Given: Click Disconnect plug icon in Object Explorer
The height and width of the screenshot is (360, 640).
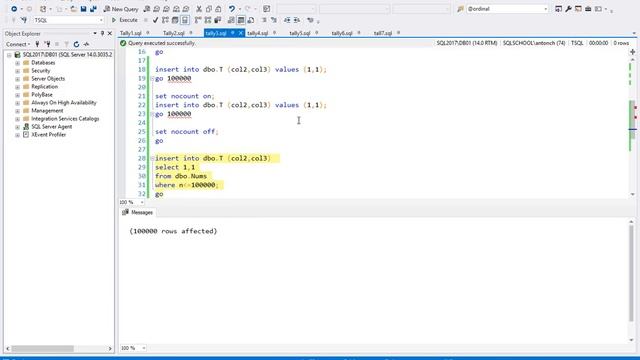Looking at the screenshot, I should pos(47,44).
